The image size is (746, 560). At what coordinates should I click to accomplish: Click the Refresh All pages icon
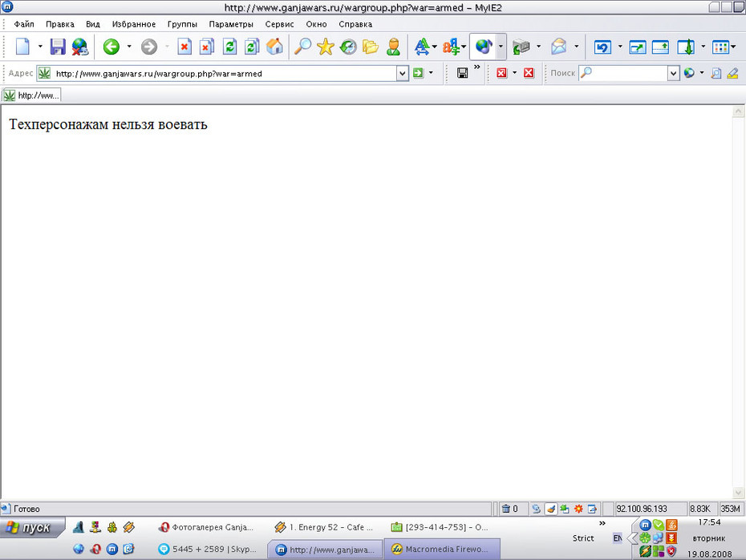252,47
